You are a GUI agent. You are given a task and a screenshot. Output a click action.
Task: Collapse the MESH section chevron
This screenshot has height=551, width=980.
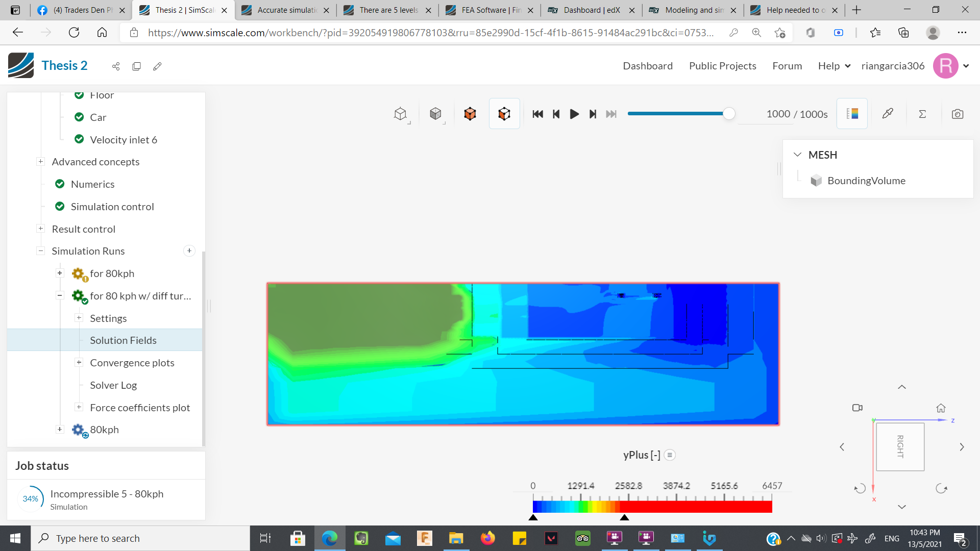(797, 155)
